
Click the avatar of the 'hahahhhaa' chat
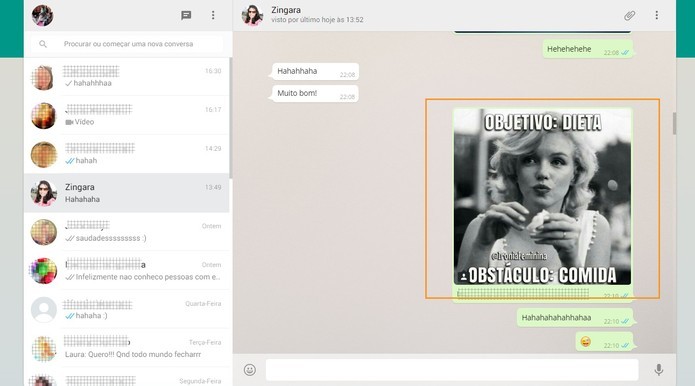pos(43,78)
